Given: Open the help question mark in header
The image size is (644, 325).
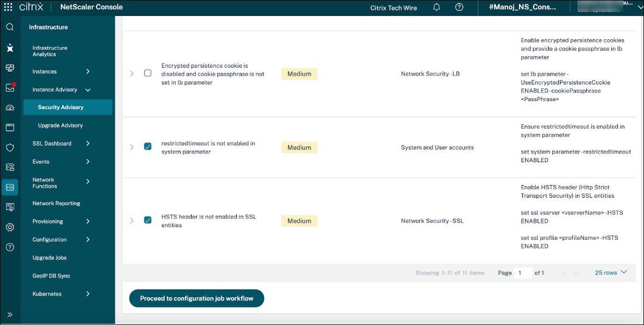Looking at the screenshot, I should tap(459, 8).
